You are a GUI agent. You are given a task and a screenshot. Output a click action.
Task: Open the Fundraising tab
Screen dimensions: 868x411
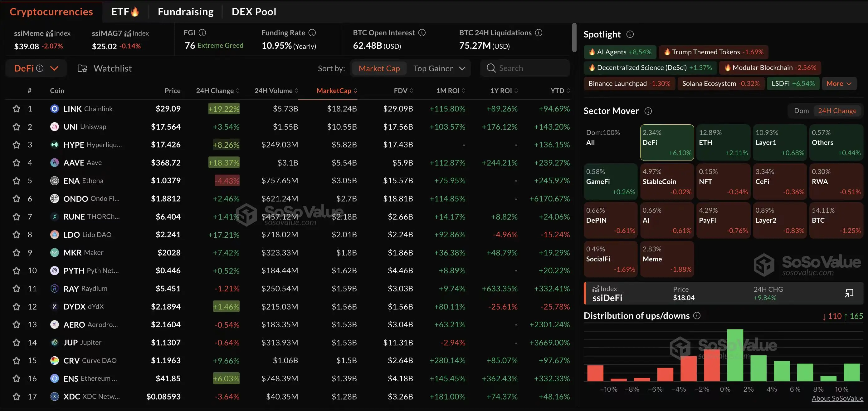tap(185, 12)
